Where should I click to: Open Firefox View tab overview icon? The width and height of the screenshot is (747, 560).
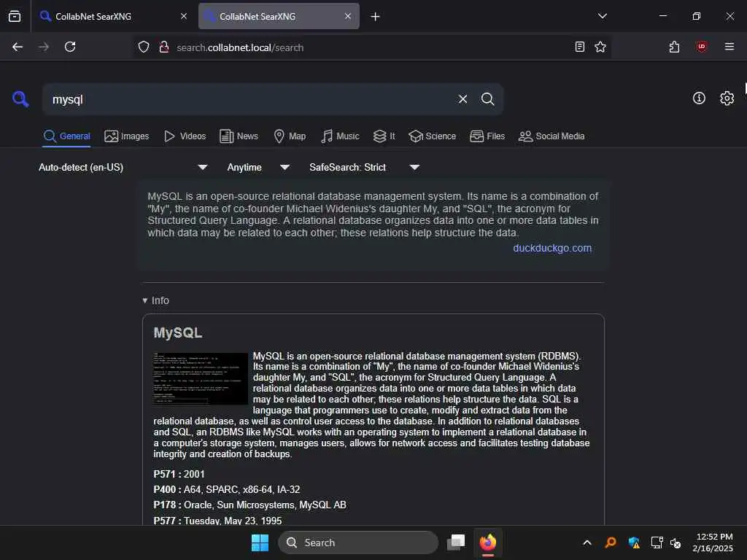[15, 16]
